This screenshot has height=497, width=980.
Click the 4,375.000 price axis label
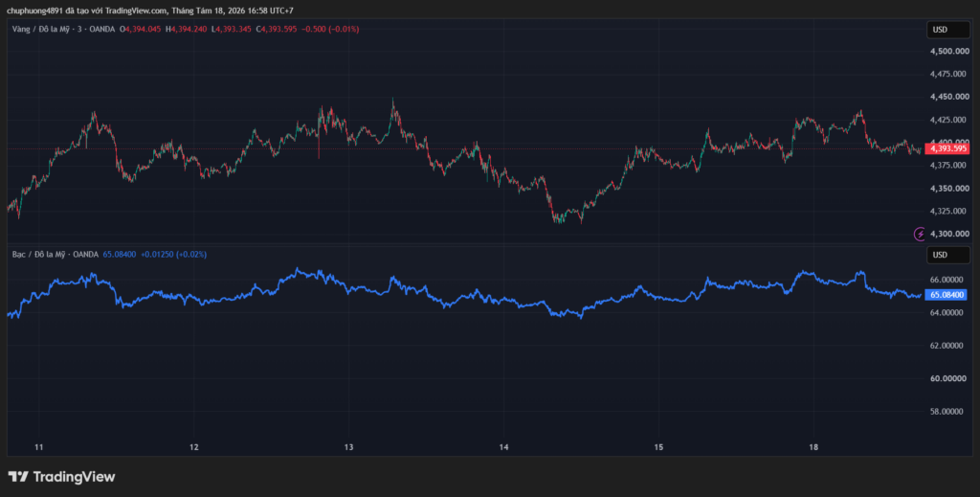click(949, 165)
